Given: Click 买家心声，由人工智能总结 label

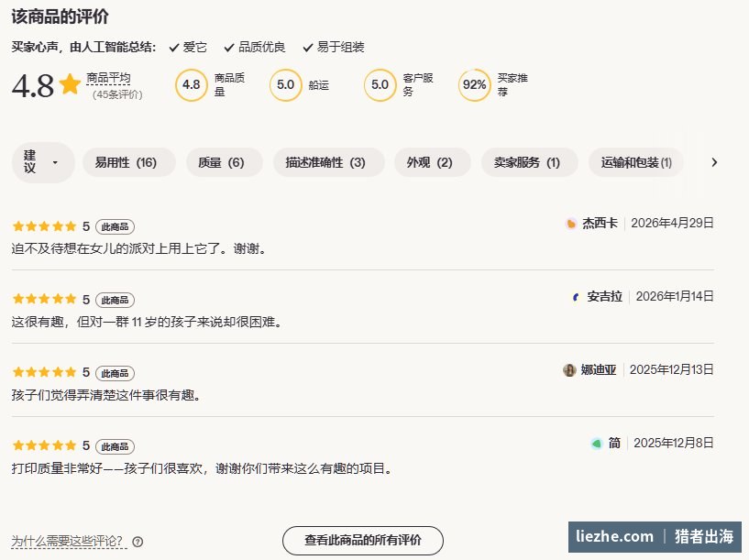Looking at the screenshot, I should [83, 47].
